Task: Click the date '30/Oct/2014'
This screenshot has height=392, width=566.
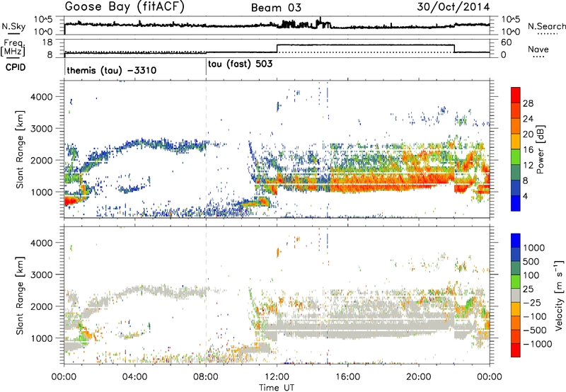Action: point(454,7)
